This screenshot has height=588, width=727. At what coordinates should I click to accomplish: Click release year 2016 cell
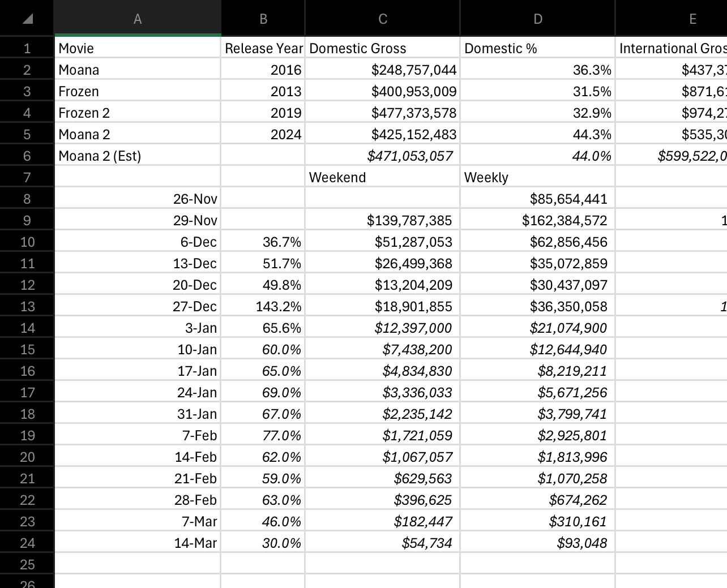click(x=263, y=70)
